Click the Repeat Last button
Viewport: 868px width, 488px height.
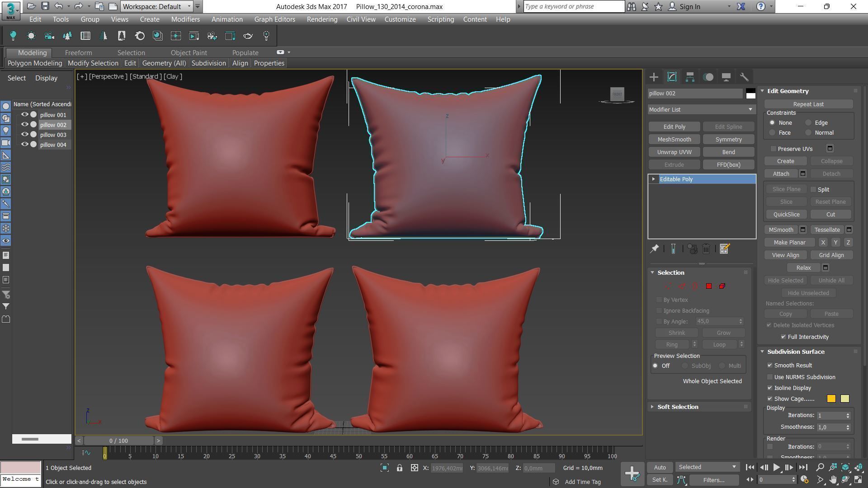click(808, 104)
